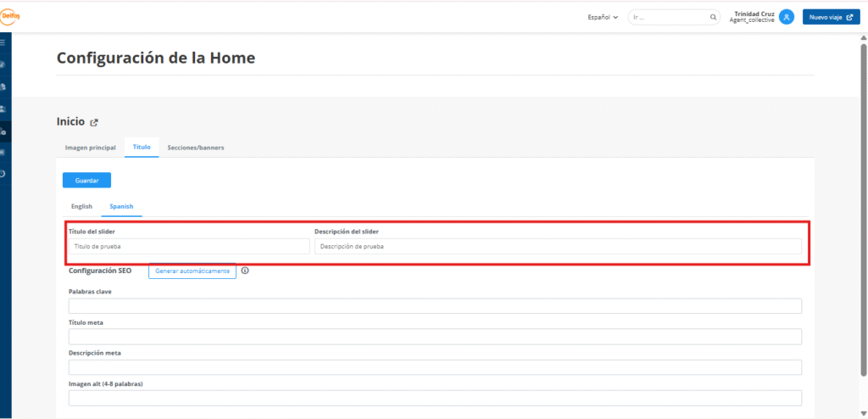Select the English language tab
This screenshot has width=868, height=419.
pos(82,206)
